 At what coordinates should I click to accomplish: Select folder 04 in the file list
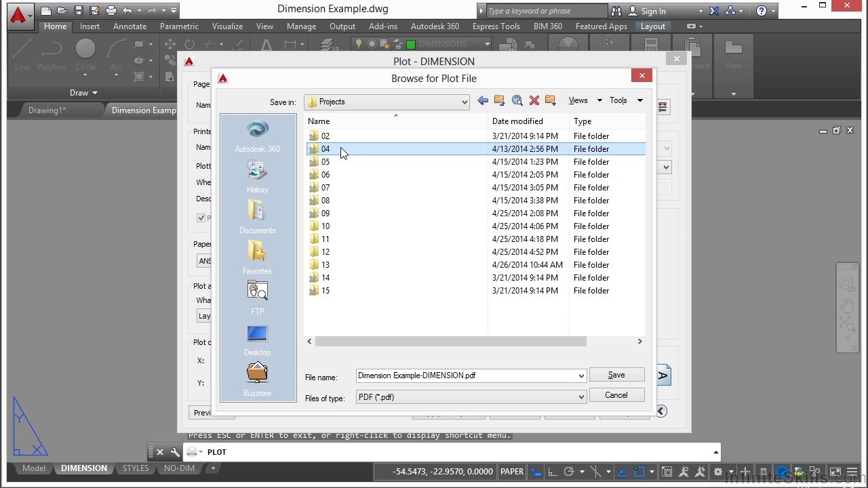click(x=475, y=149)
